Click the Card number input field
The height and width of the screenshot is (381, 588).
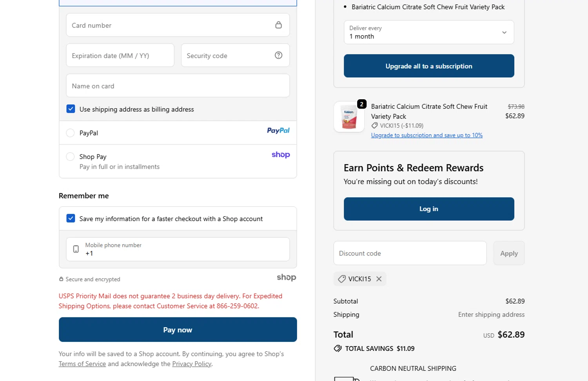178,25
